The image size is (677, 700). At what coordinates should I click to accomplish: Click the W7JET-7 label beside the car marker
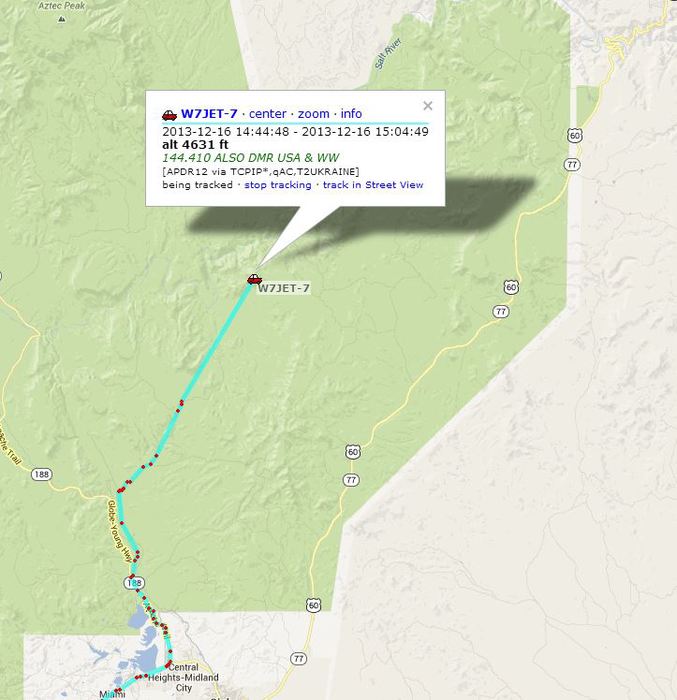click(x=284, y=288)
